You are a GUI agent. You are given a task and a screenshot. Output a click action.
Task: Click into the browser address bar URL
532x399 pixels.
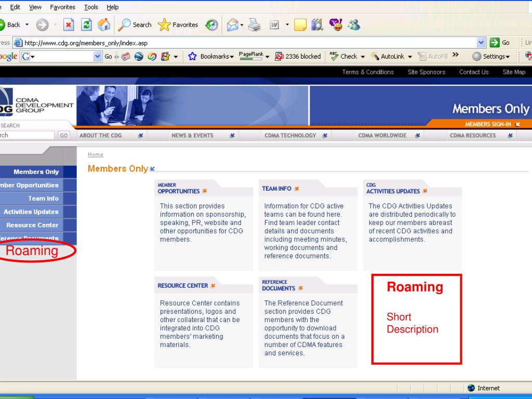click(x=250, y=43)
